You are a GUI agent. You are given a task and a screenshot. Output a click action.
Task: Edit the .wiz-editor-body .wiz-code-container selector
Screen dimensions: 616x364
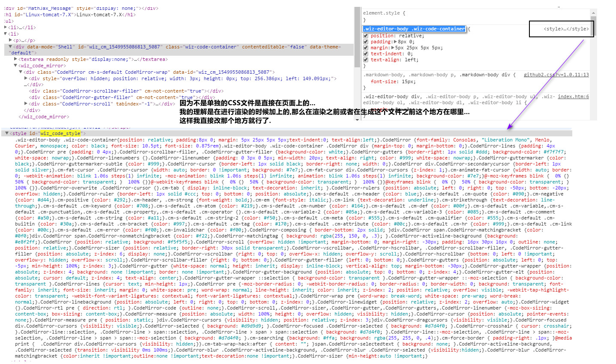[415, 29]
